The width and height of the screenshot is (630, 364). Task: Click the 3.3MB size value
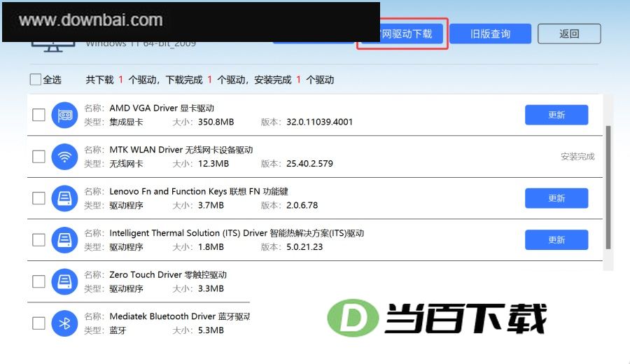211,288
